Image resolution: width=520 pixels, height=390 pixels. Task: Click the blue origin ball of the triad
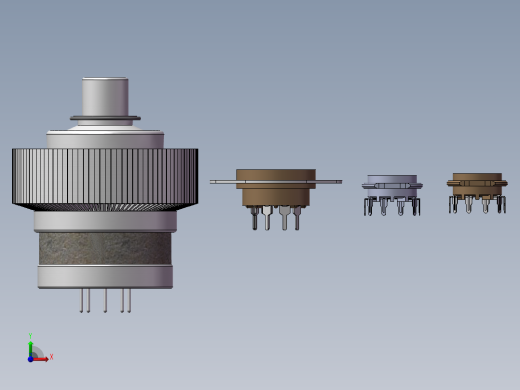tap(30, 359)
